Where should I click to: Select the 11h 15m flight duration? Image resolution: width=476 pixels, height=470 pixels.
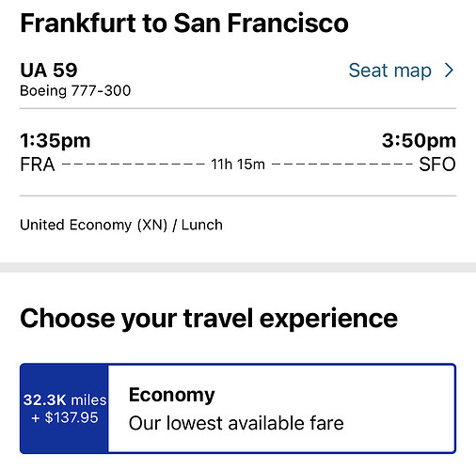238,164
